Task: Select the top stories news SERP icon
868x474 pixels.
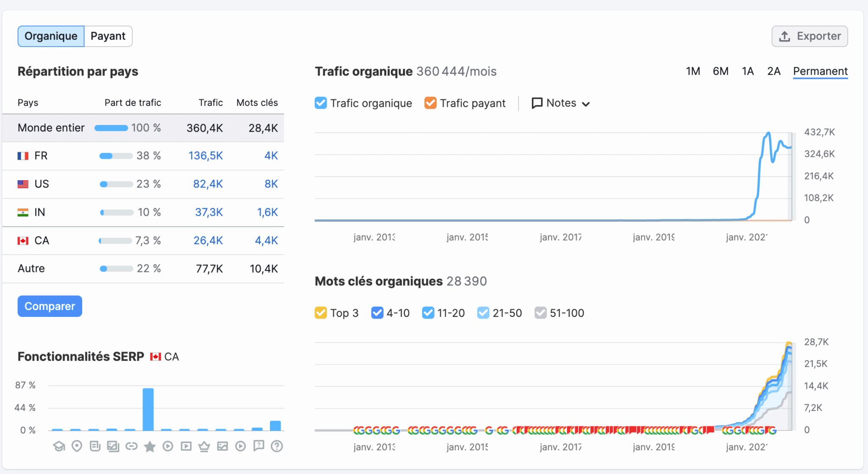Action: tap(95, 446)
